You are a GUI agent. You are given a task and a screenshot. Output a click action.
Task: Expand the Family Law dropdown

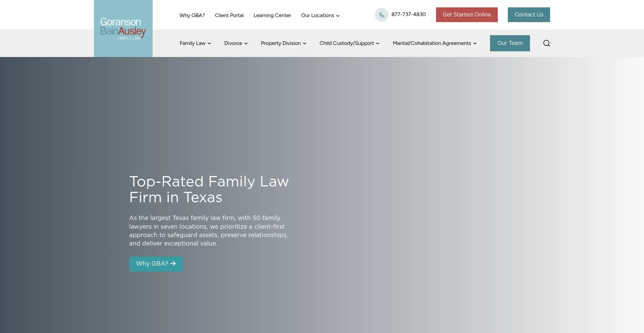(x=195, y=43)
